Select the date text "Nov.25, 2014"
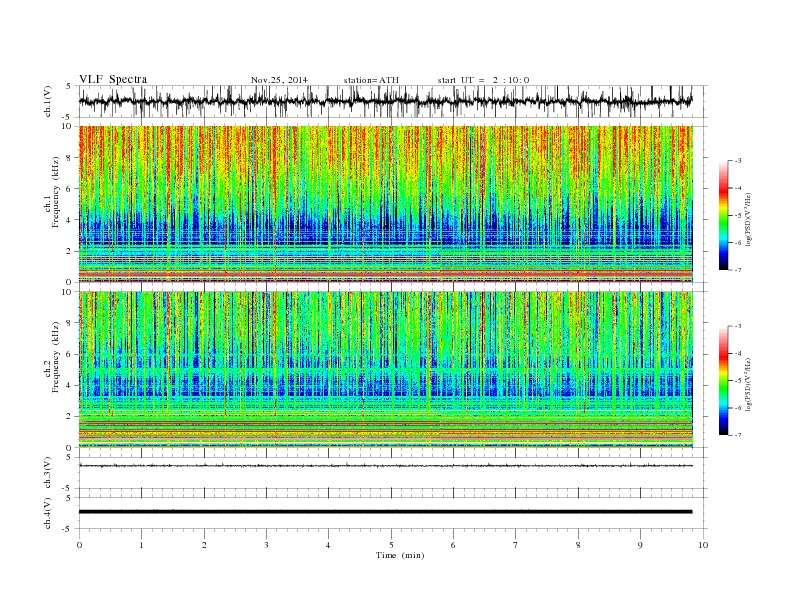This screenshot has width=792, height=612. point(279,80)
